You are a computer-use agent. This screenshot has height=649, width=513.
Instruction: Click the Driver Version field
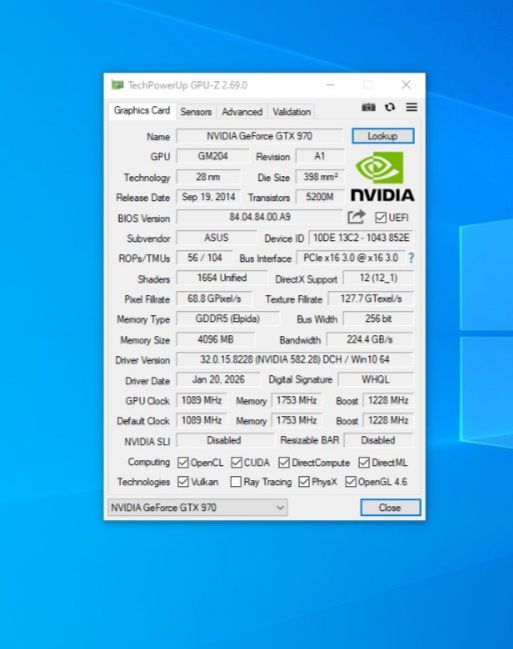(295, 359)
